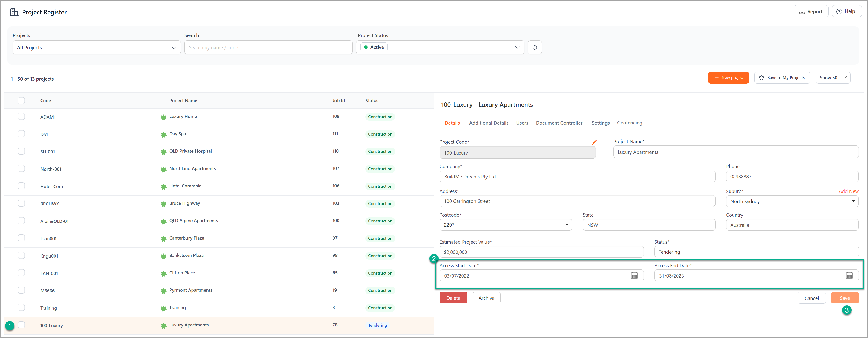Open the Help button
This screenshot has width=868, height=338.
tap(846, 11)
